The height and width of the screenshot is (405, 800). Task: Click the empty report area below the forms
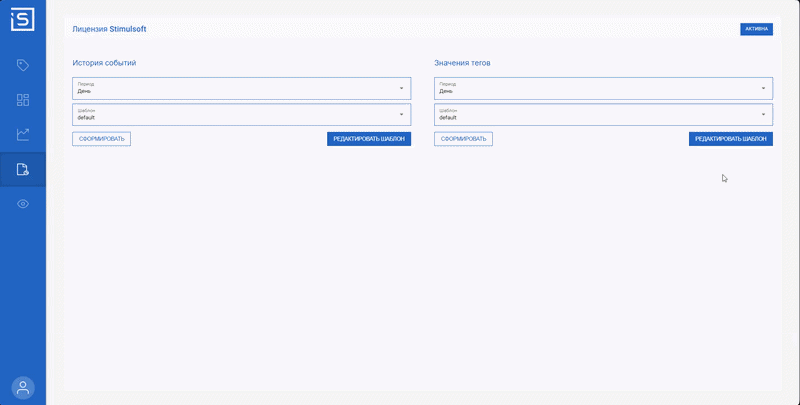pos(420,270)
